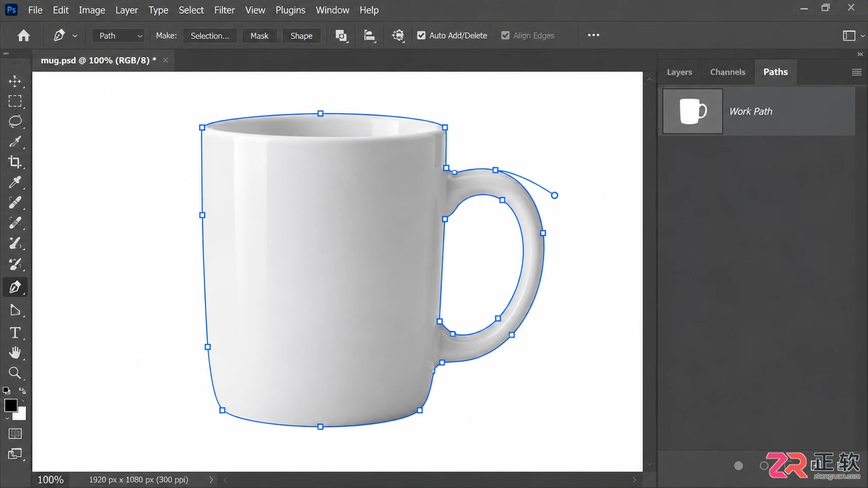Select the Crop tool

click(15, 161)
